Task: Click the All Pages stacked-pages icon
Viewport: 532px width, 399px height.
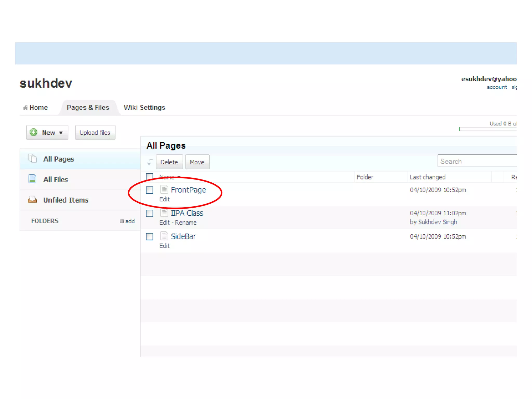Action: click(x=32, y=158)
